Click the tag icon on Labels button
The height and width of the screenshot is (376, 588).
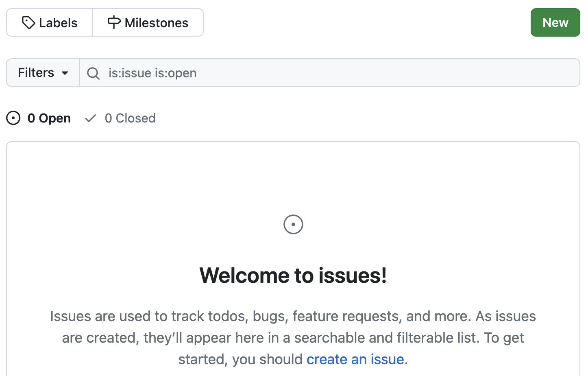click(x=28, y=23)
